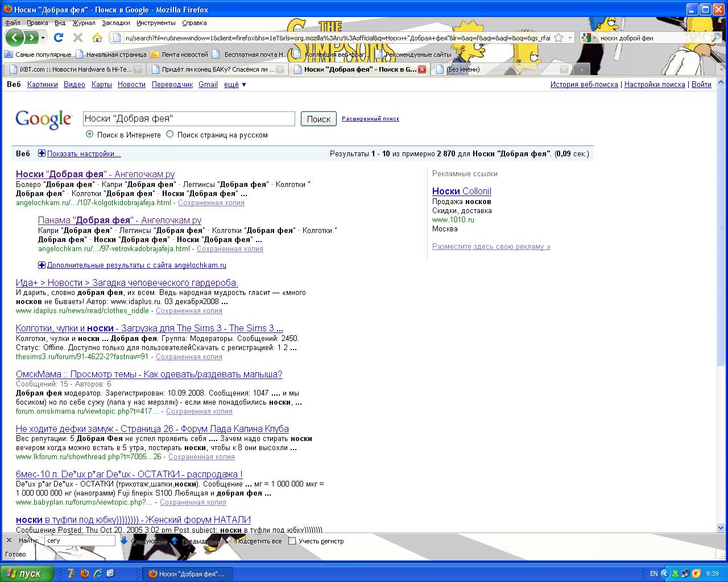Viewport: 728px width, 582px height.
Task: Close the (Без имени) tab
Action: (x=564, y=69)
